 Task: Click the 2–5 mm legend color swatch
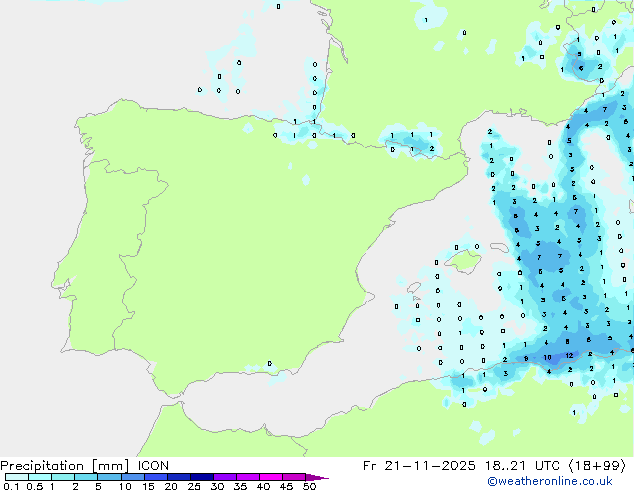tap(86, 477)
